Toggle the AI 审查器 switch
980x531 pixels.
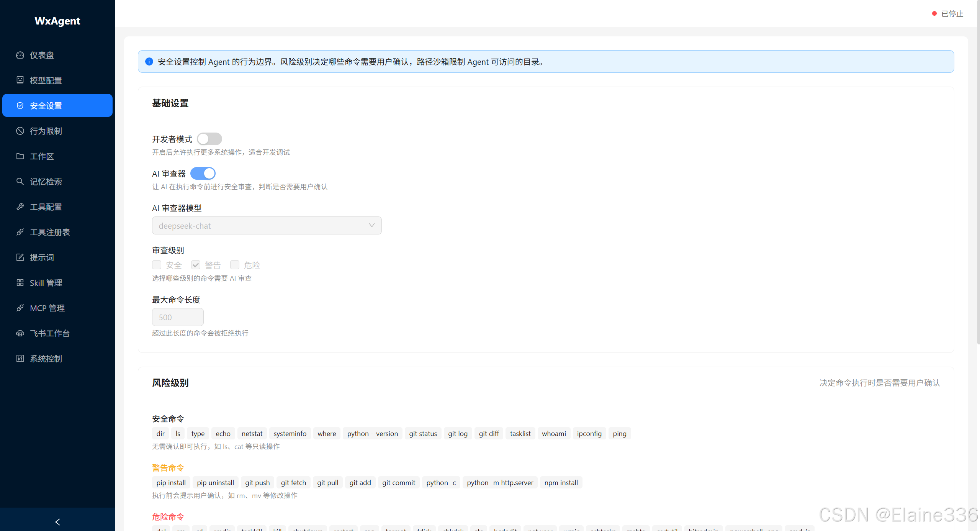203,173
